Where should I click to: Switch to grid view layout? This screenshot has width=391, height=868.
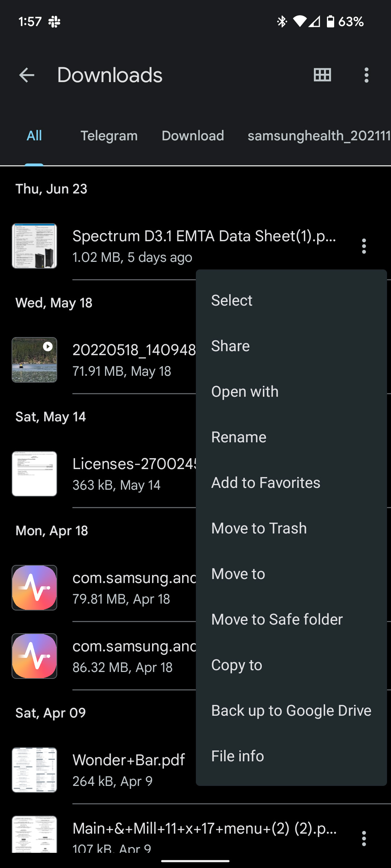pyautogui.click(x=322, y=75)
